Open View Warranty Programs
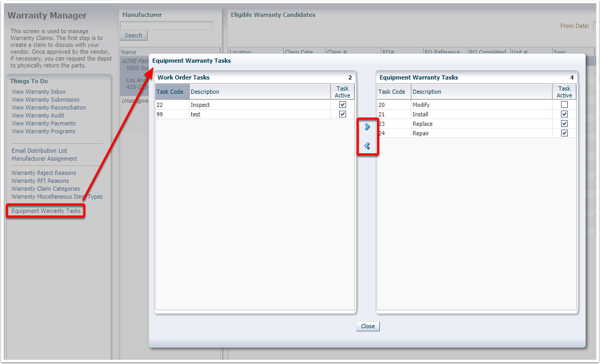Viewport: 600px width, 364px height. (43, 131)
